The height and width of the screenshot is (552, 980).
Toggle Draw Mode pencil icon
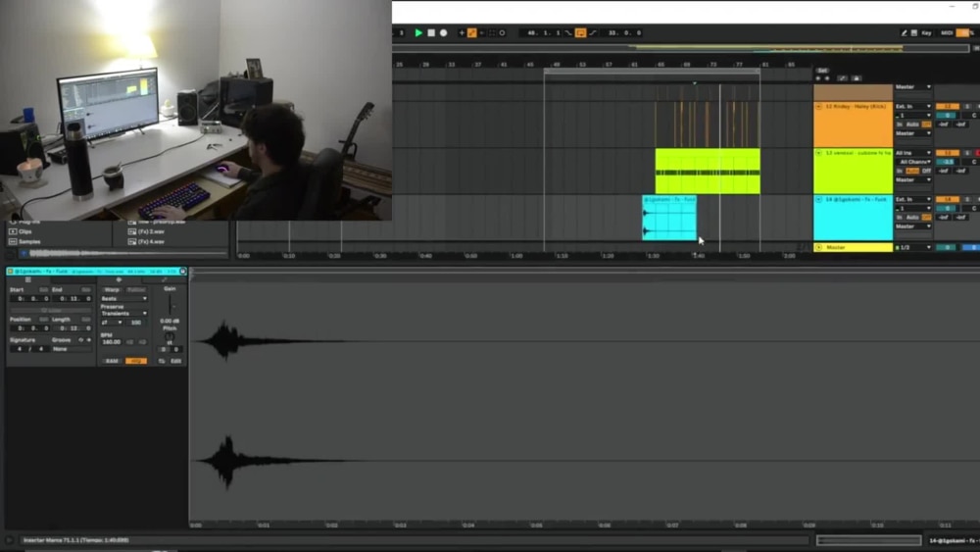coord(904,32)
